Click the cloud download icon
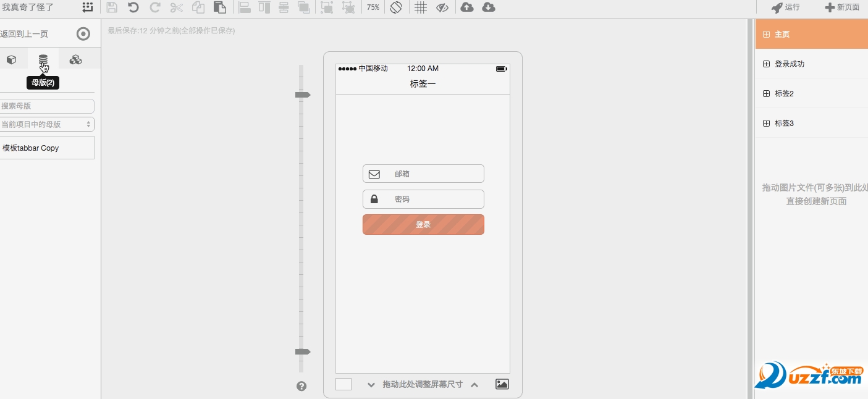 pos(489,7)
